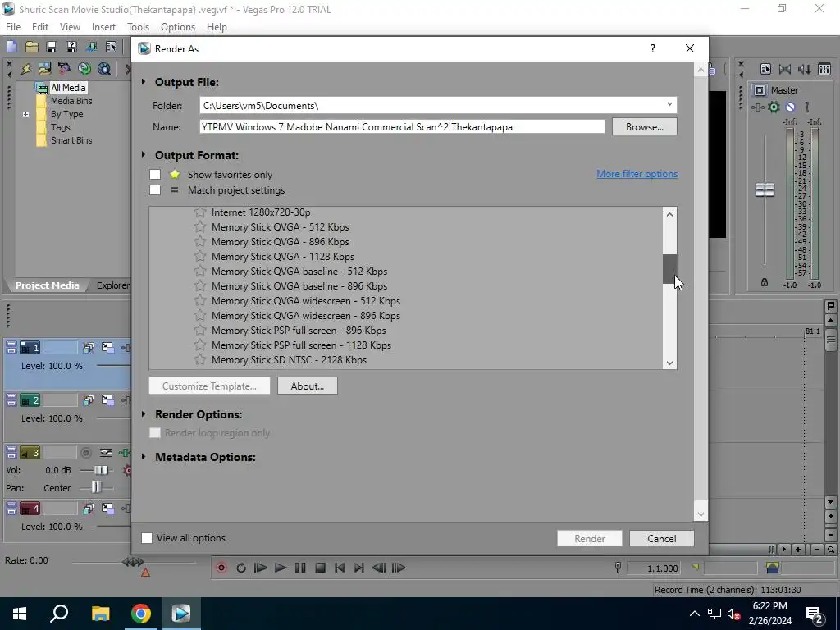
Task: Toggle the Master fader lock icon
Action: [765, 282]
